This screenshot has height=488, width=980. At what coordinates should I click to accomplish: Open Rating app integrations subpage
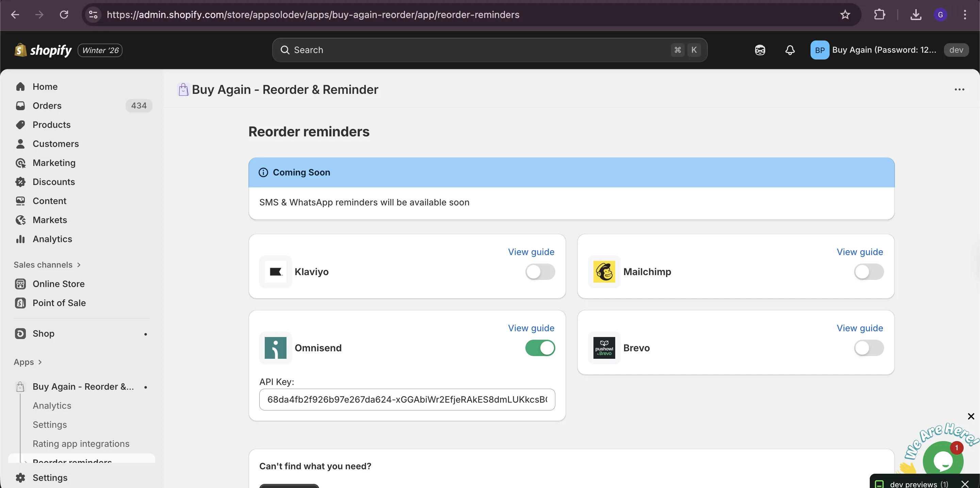pyautogui.click(x=81, y=443)
